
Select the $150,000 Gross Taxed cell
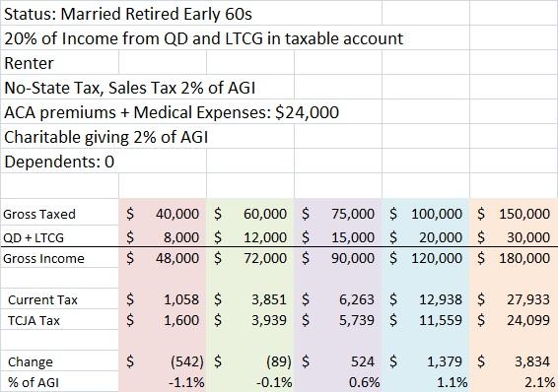click(514, 214)
